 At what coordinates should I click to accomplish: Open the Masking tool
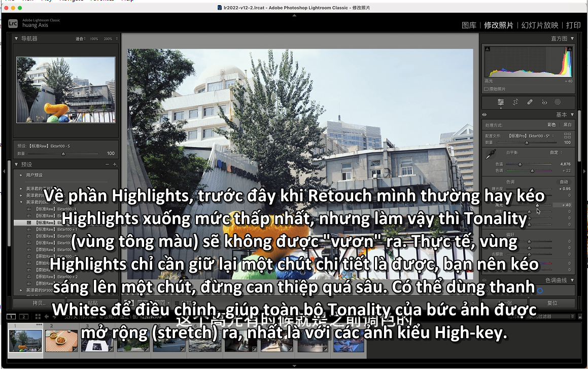click(558, 102)
